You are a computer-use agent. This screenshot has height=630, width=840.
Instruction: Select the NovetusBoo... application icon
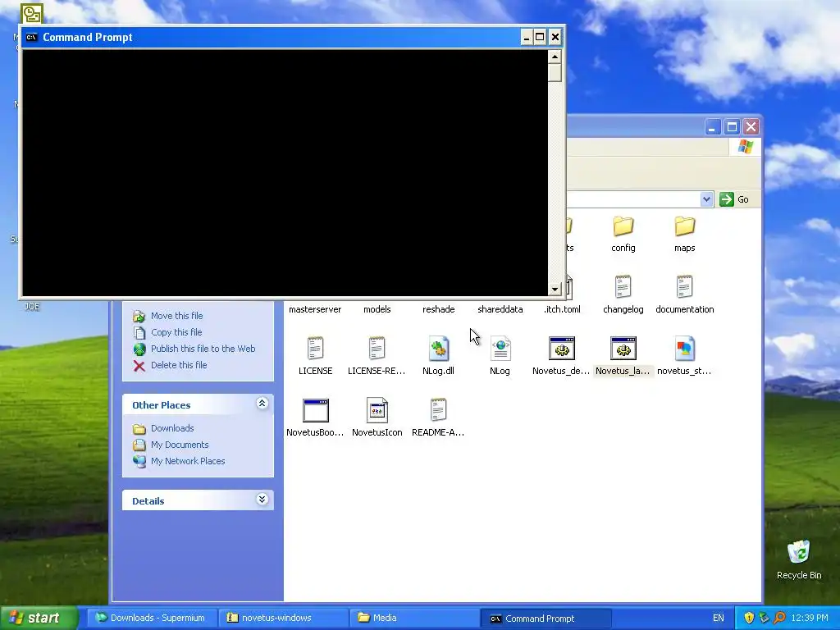pyautogui.click(x=315, y=410)
